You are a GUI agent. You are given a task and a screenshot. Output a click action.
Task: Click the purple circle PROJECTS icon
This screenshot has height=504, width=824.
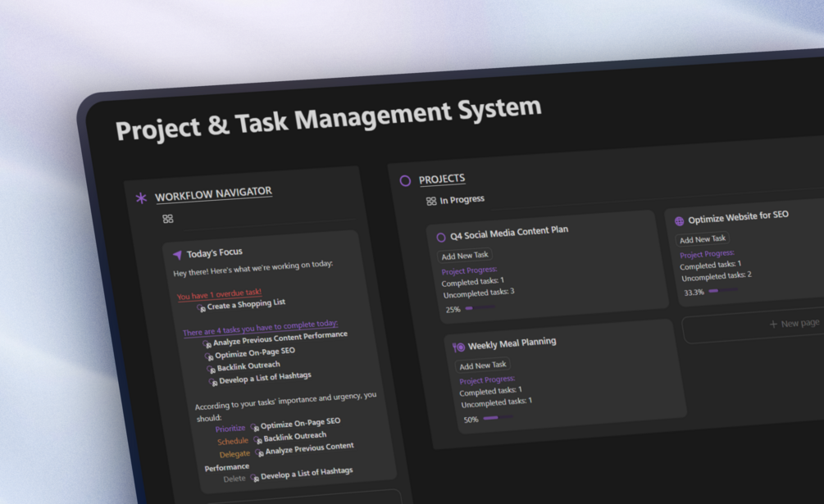(405, 181)
